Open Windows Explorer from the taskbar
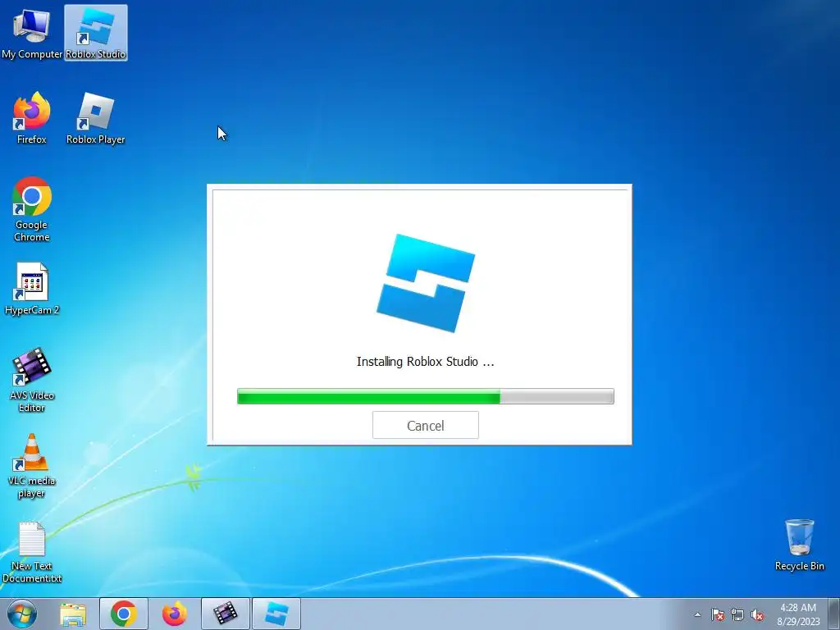 [x=73, y=614]
